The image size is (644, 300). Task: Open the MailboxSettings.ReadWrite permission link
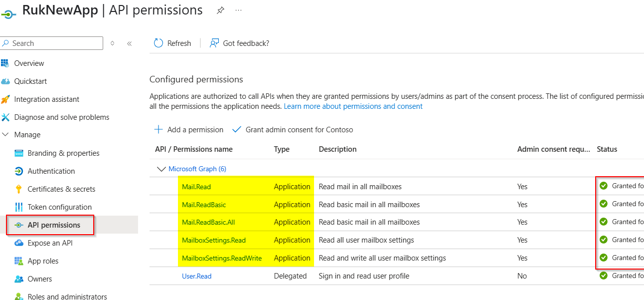coord(222,258)
